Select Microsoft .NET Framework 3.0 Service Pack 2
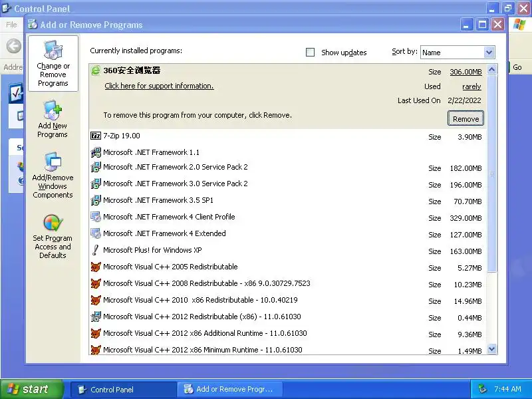This screenshot has width=532, height=399. click(x=288, y=184)
